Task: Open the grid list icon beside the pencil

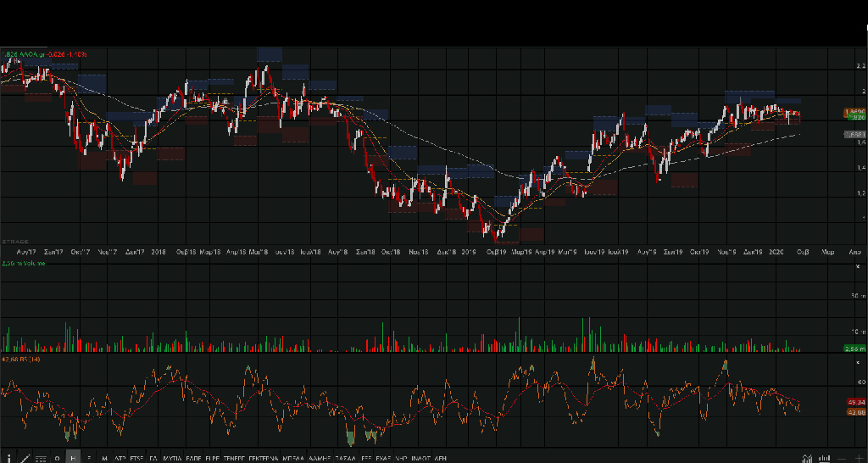Action: click(x=41, y=457)
